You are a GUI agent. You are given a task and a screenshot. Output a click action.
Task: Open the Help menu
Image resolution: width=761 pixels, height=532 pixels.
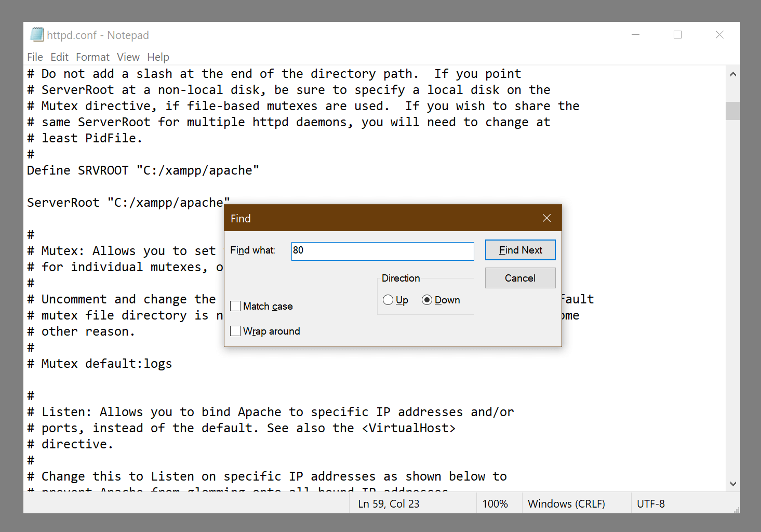point(158,57)
